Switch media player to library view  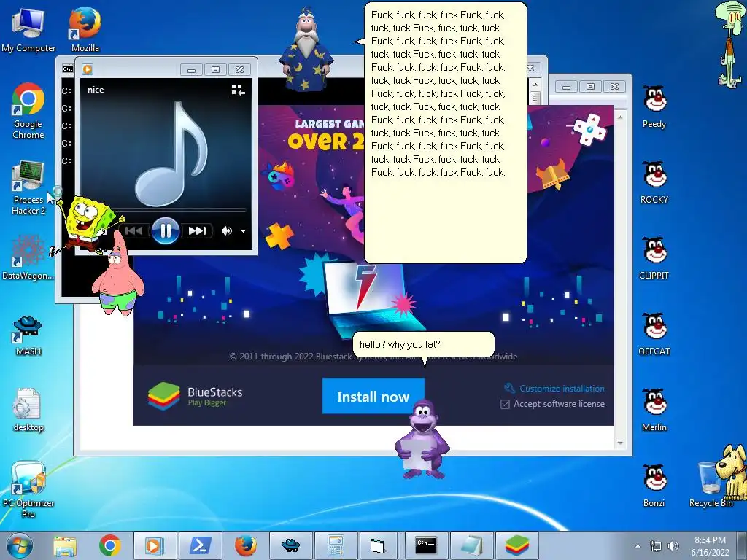(x=238, y=90)
